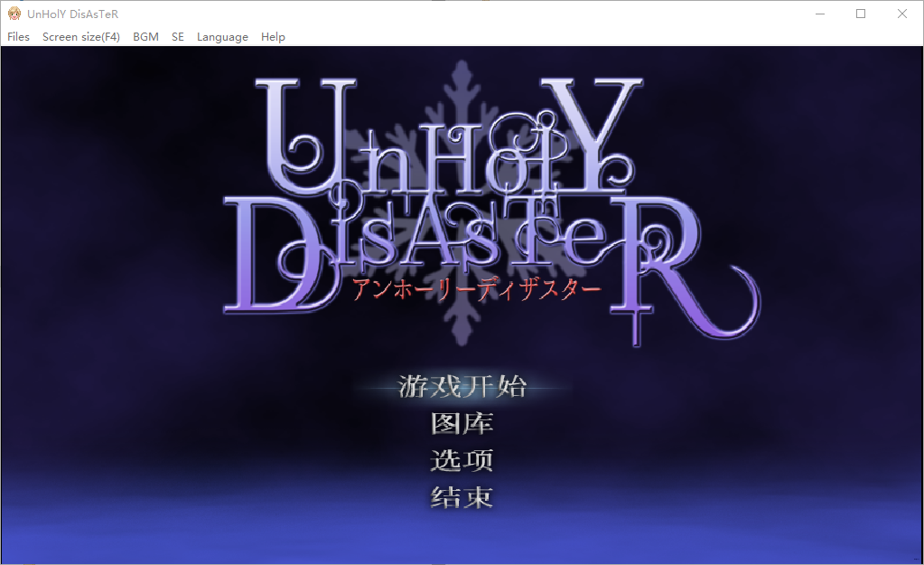The height and width of the screenshot is (565, 924).
Task: Open the 图库 gallery
Action: [x=462, y=422]
